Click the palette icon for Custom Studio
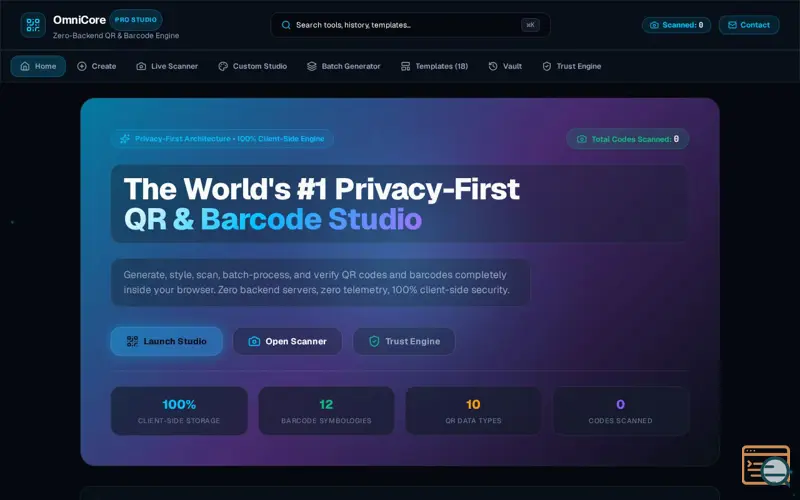 (x=223, y=66)
